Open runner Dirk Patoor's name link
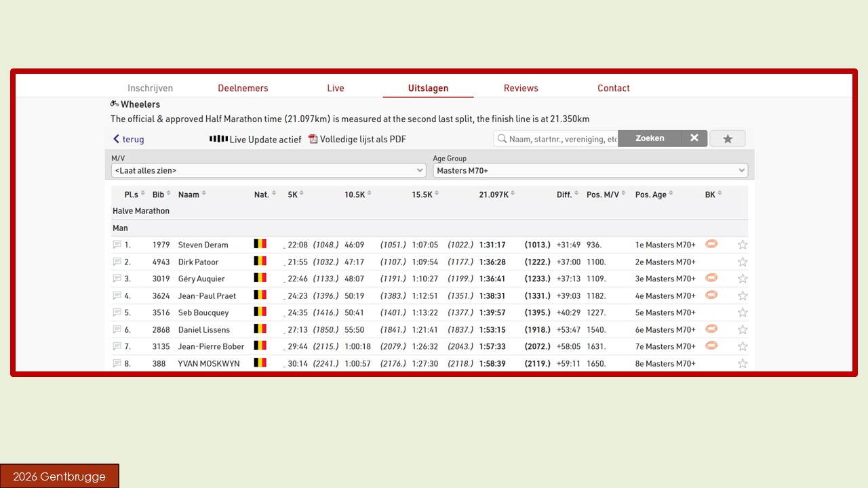Screen dimensions: 868x488 (199, 262)
